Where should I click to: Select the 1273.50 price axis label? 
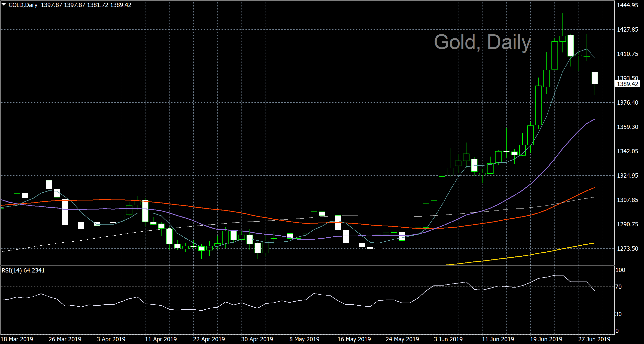(x=627, y=249)
